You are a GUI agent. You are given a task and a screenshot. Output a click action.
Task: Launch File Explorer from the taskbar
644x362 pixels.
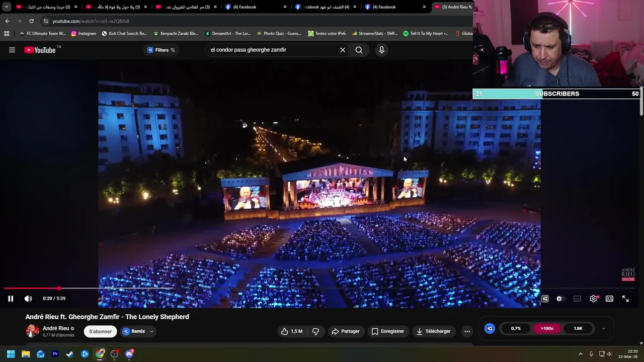tap(26, 354)
